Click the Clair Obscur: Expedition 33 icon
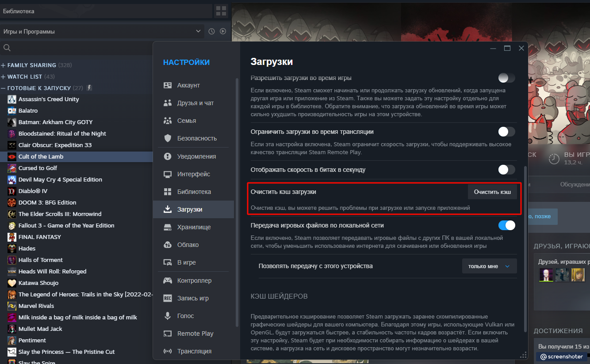This screenshot has height=364, width=590. (12, 145)
